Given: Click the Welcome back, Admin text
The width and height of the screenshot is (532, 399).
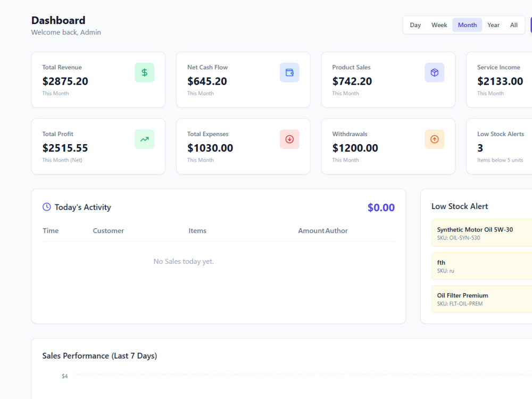Looking at the screenshot, I should (66, 32).
